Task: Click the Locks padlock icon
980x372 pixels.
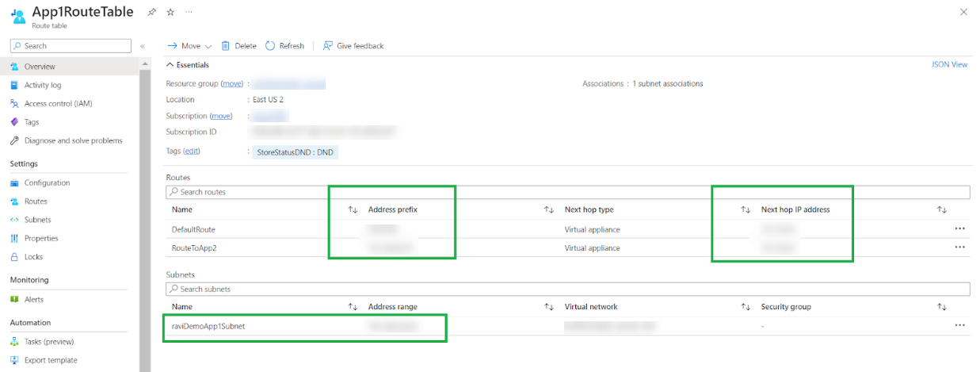Action: point(14,257)
